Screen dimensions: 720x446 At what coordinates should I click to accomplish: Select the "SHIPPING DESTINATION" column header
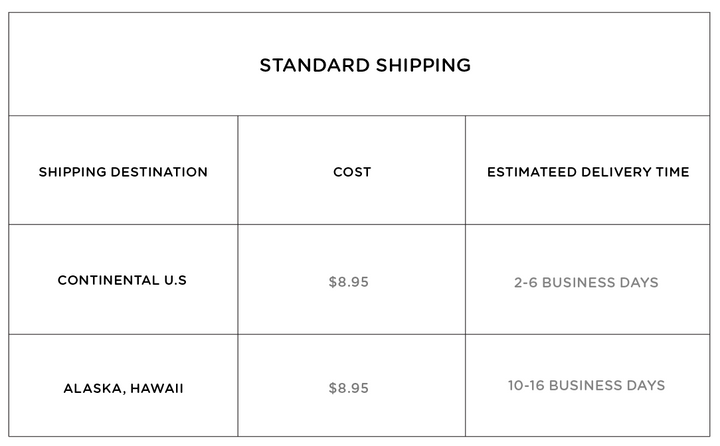123,172
